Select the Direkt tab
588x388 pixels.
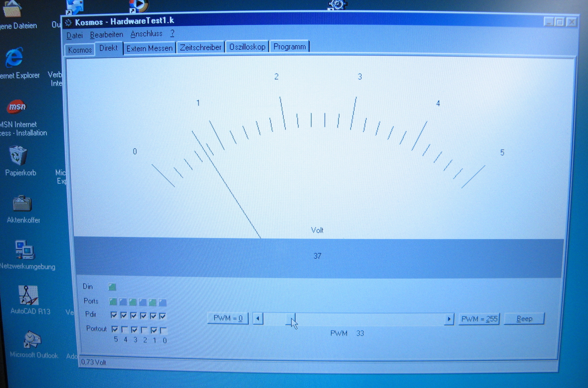(x=109, y=48)
